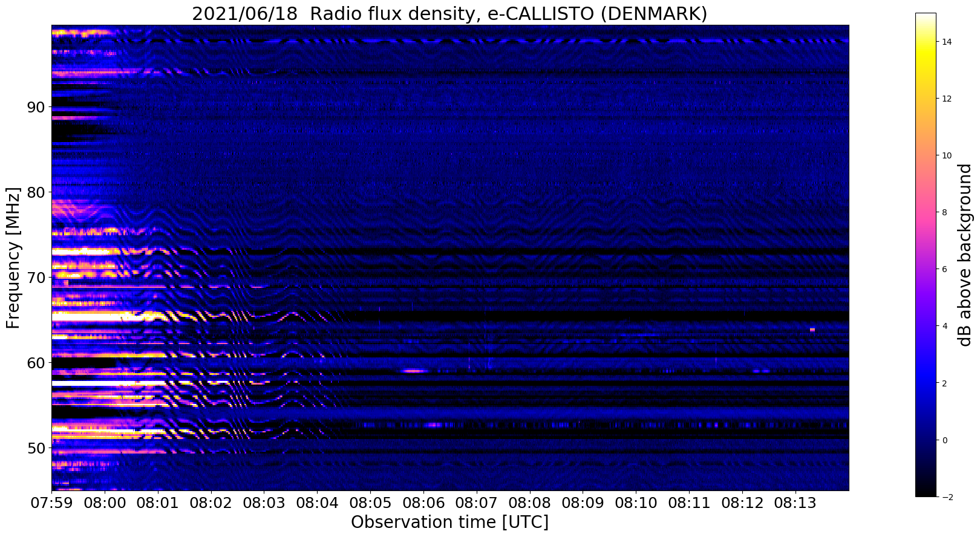Screen dimensions: 980x537
Task: Select the 08:10 time tick label
Action: [x=636, y=502]
